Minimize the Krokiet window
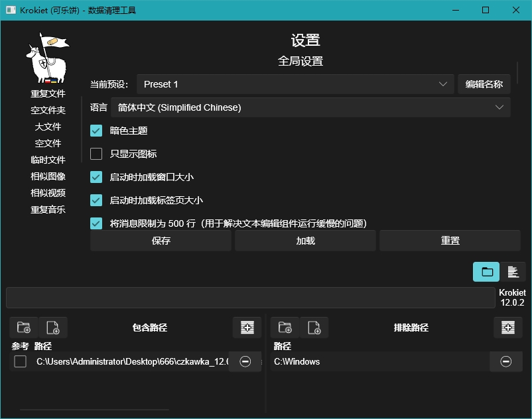 point(456,10)
